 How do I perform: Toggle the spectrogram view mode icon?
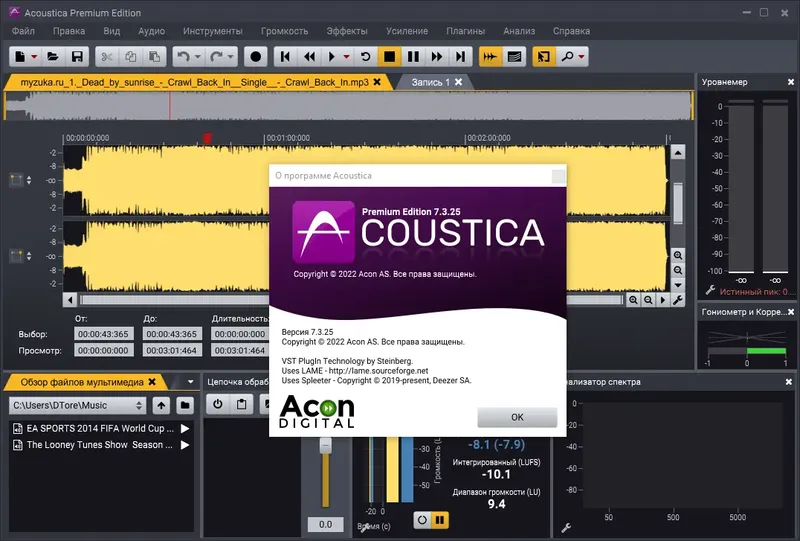pos(515,57)
